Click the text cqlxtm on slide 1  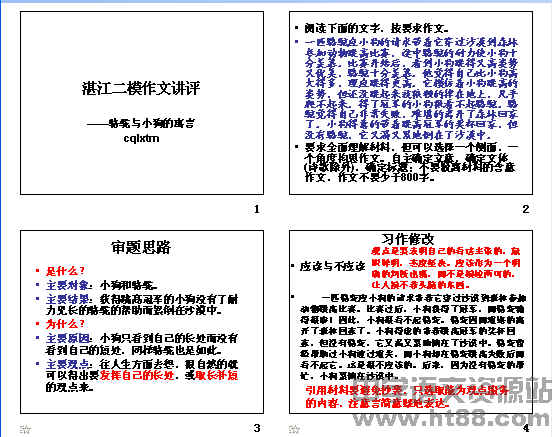[142, 138]
